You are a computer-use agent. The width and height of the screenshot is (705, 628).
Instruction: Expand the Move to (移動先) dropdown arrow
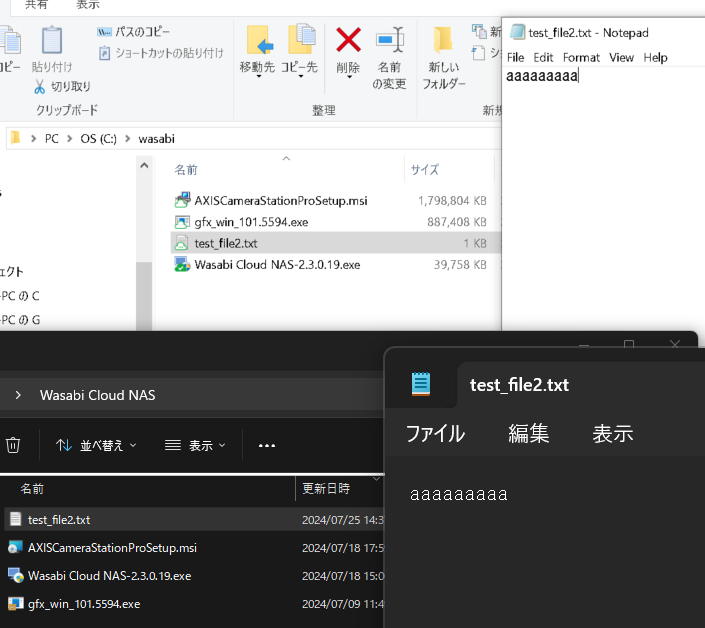coord(259,77)
